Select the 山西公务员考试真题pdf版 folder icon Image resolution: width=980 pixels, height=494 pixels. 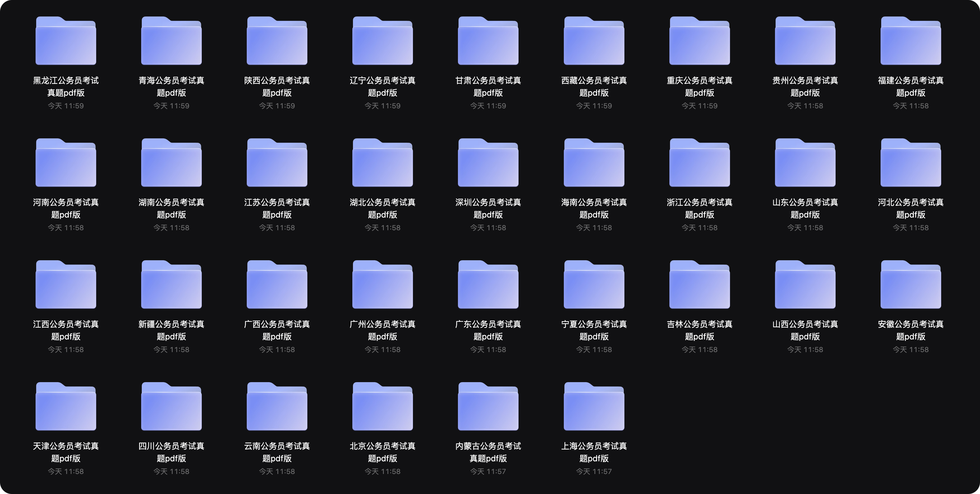805,284
